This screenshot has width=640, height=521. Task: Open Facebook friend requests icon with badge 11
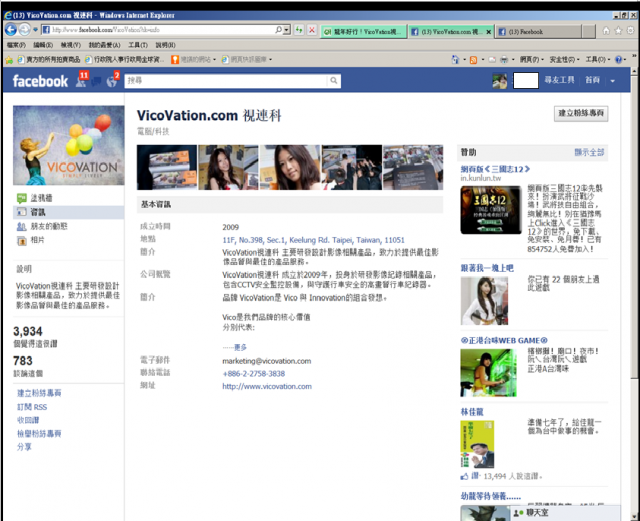click(x=81, y=81)
